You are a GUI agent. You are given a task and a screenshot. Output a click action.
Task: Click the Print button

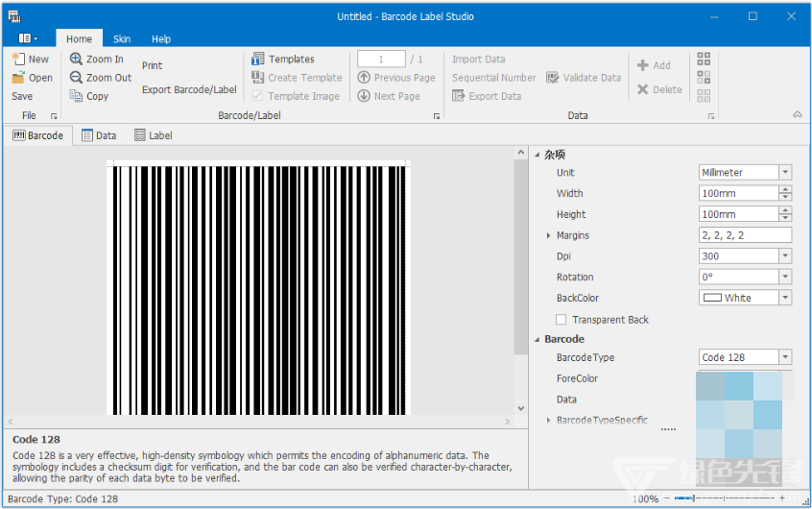pos(153,65)
